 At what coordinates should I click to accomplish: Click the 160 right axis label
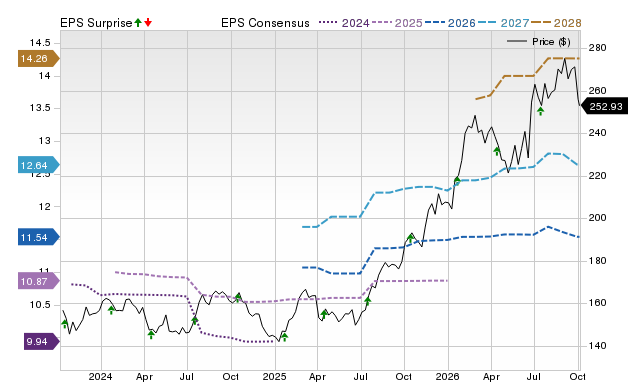597,303
